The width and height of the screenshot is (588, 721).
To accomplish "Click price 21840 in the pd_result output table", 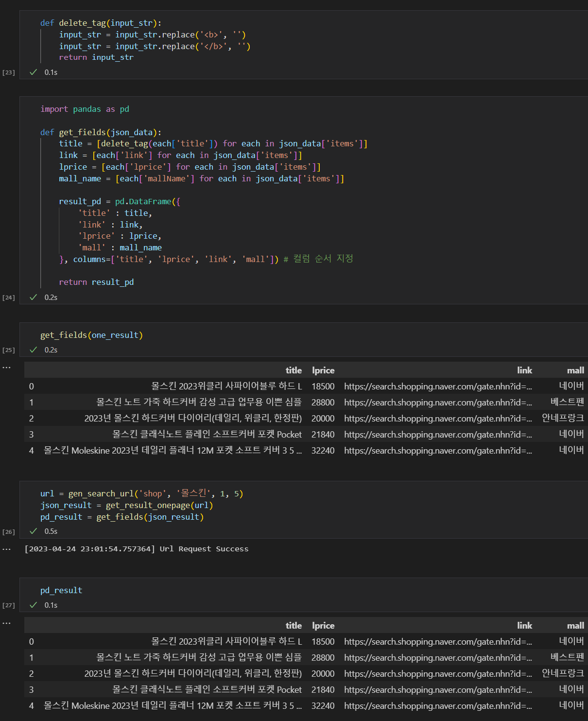I will click(x=323, y=689).
